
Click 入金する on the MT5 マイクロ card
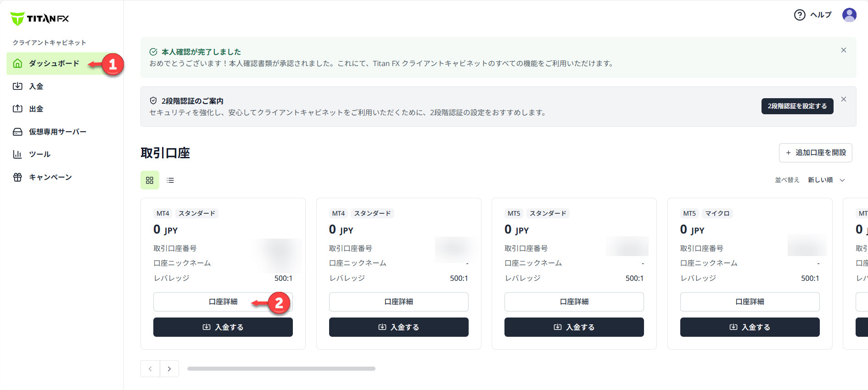coord(750,327)
